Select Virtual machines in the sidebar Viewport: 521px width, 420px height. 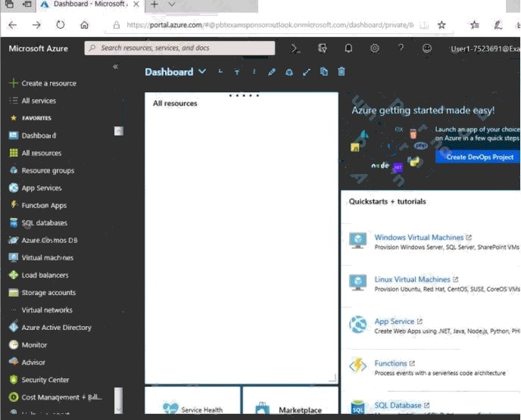pos(47,257)
